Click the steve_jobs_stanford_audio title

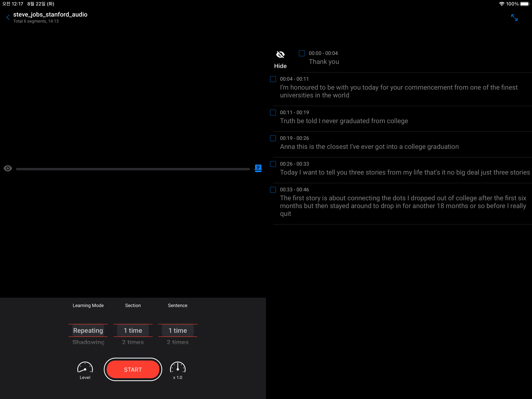50,14
